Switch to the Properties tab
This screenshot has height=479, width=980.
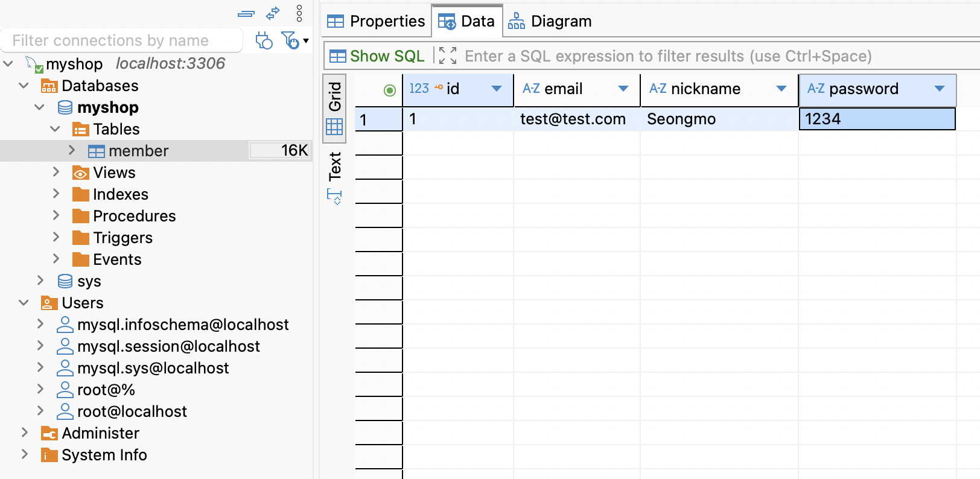pyautogui.click(x=376, y=22)
